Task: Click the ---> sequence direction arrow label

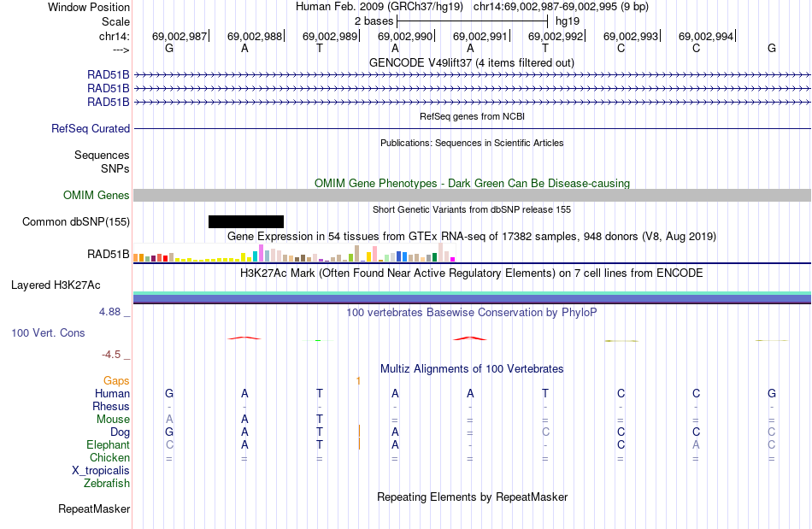Action: click(x=121, y=50)
